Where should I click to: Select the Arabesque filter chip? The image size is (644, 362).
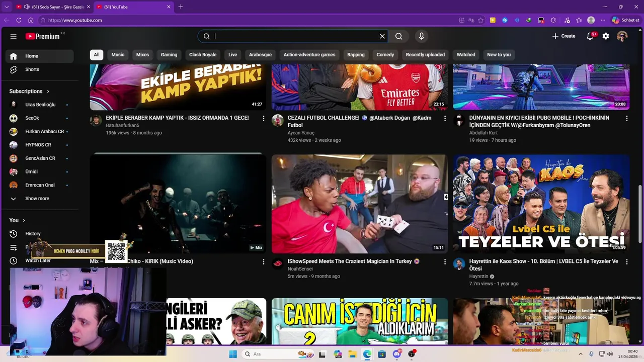[260, 55]
